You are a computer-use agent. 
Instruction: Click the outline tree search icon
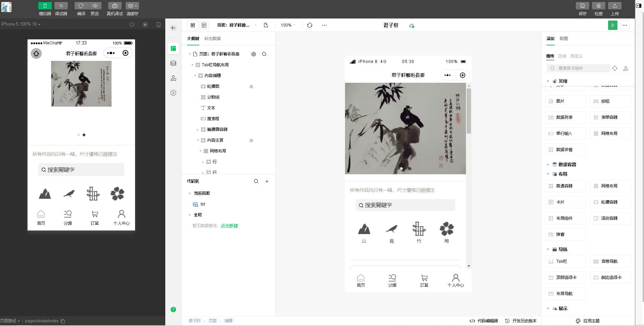tap(264, 54)
